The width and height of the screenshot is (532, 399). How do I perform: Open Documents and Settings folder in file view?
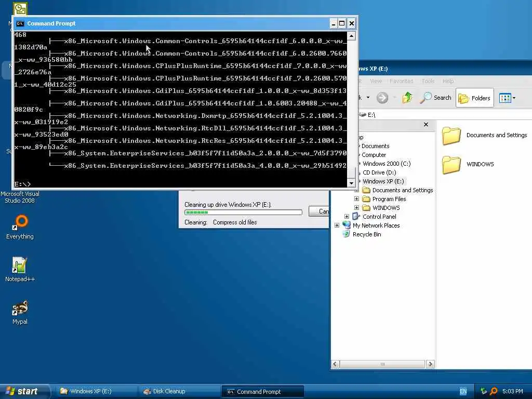pyautogui.click(x=485, y=136)
